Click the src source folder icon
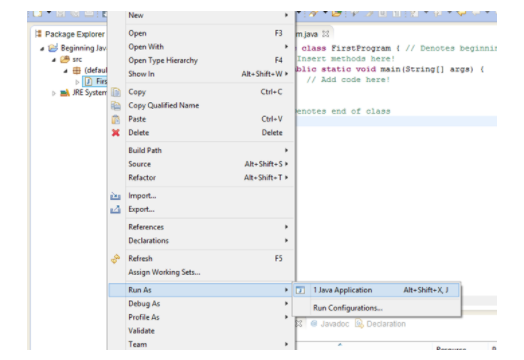 [65, 59]
